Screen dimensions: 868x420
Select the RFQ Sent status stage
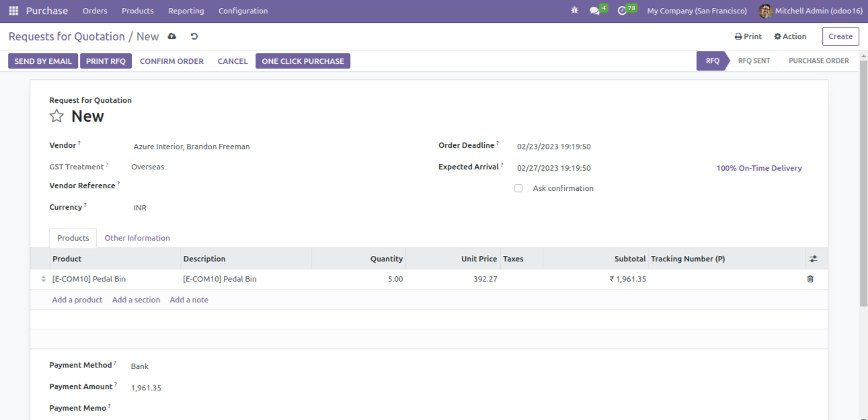[x=754, y=60]
